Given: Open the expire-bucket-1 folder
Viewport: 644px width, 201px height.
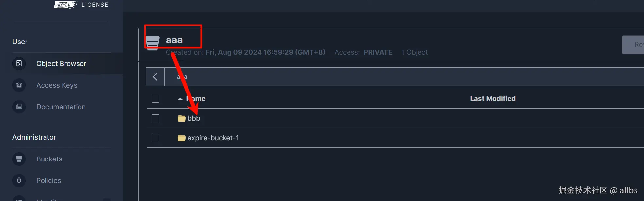Looking at the screenshot, I should click(213, 138).
